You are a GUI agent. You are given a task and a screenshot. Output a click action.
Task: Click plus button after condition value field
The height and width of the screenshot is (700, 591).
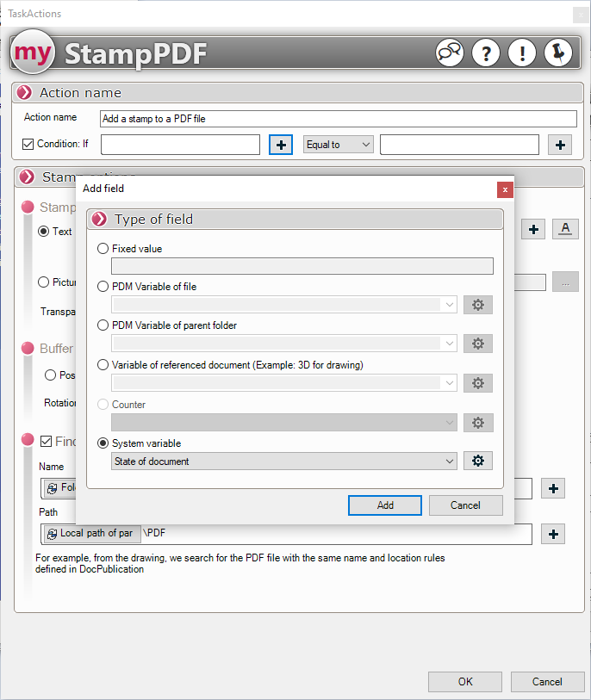(x=560, y=145)
